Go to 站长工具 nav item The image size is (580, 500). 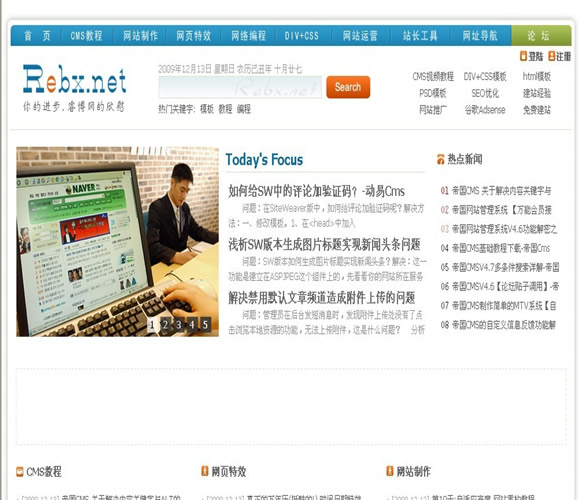pyautogui.click(x=420, y=36)
